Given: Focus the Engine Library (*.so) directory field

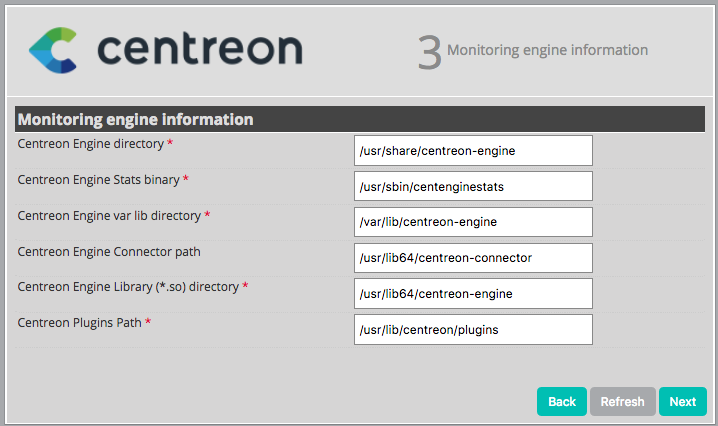Looking at the screenshot, I should coord(473,294).
